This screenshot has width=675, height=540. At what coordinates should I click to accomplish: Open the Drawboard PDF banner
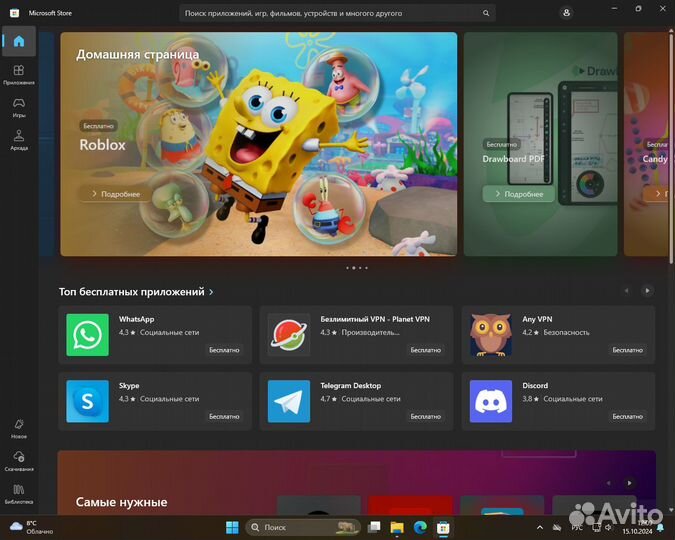tap(541, 144)
